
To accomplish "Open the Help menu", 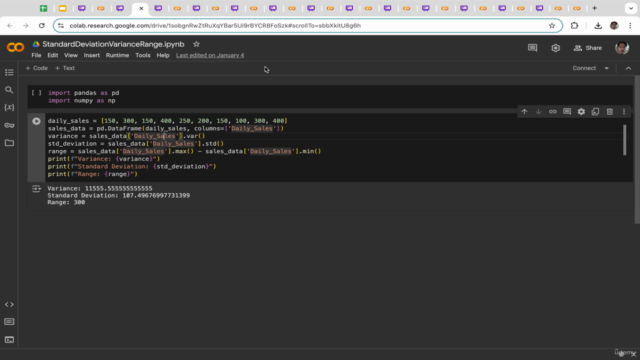I will pyautogui.click(x=163, y=55).
